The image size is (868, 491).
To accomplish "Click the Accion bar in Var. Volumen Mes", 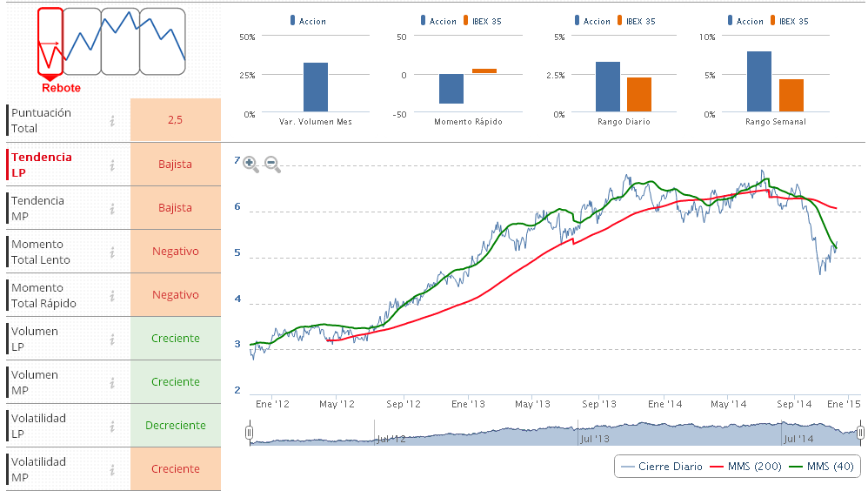I will point(315,87).
